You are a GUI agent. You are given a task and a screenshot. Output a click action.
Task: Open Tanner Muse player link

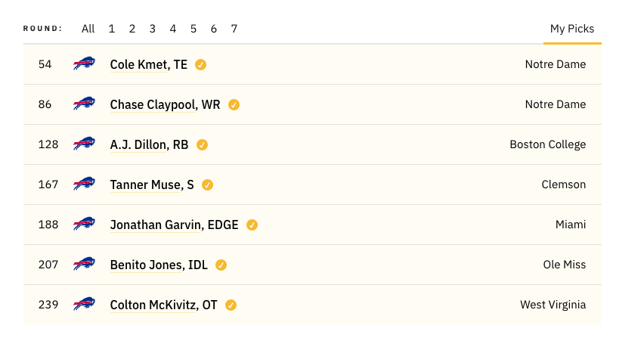(152, 184)
